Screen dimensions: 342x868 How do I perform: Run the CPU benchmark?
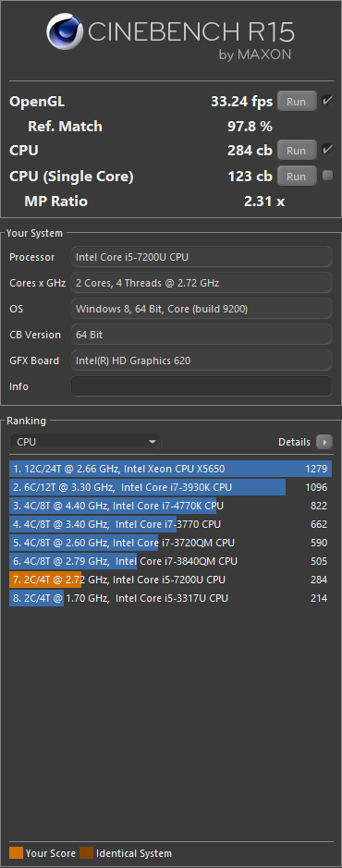[x=297, y=150]
